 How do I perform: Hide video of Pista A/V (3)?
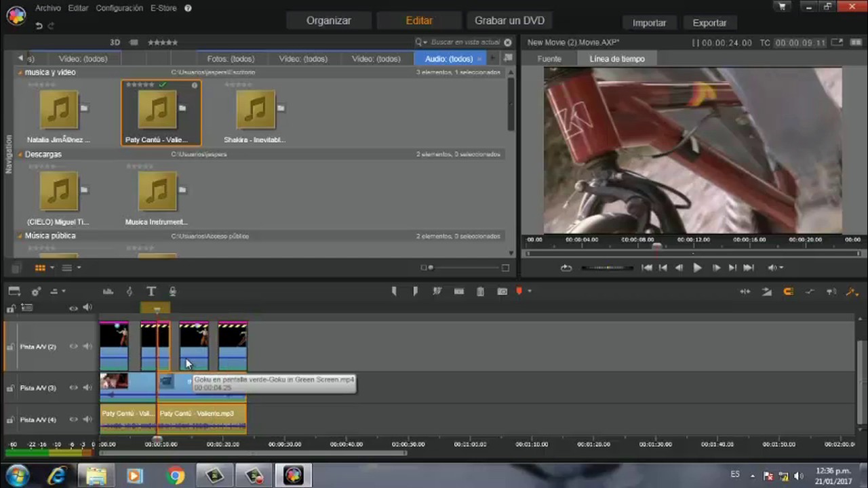pyautogui.click(x=73, y=388)
